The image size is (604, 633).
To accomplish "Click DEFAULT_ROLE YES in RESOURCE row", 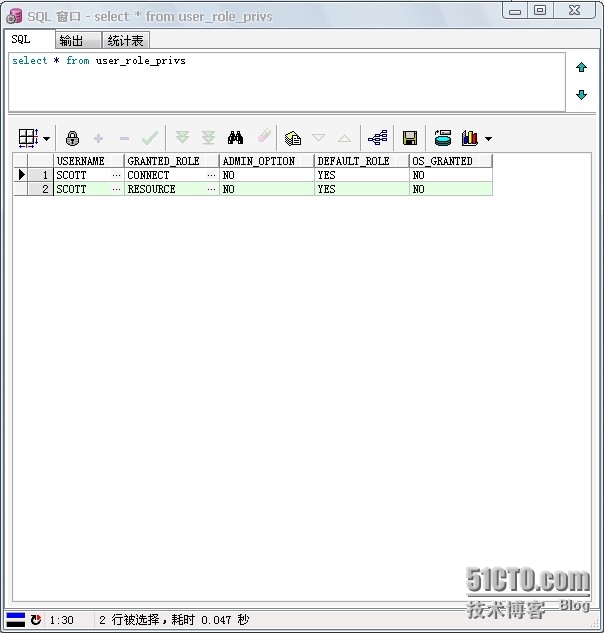I will [362, 189].
